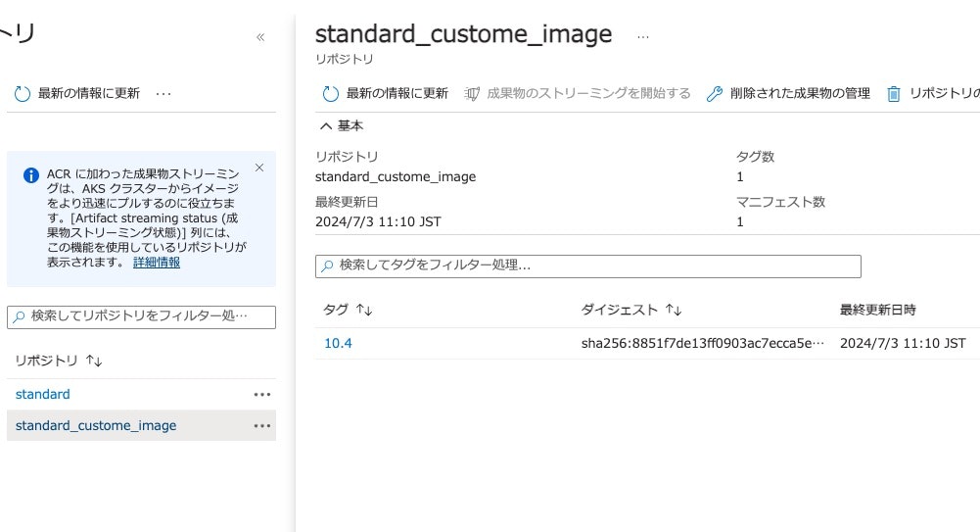The image size is (980, 532).
Task: Focus the repository filter search box
Action: pyautogui.click(x=141, y=317)
